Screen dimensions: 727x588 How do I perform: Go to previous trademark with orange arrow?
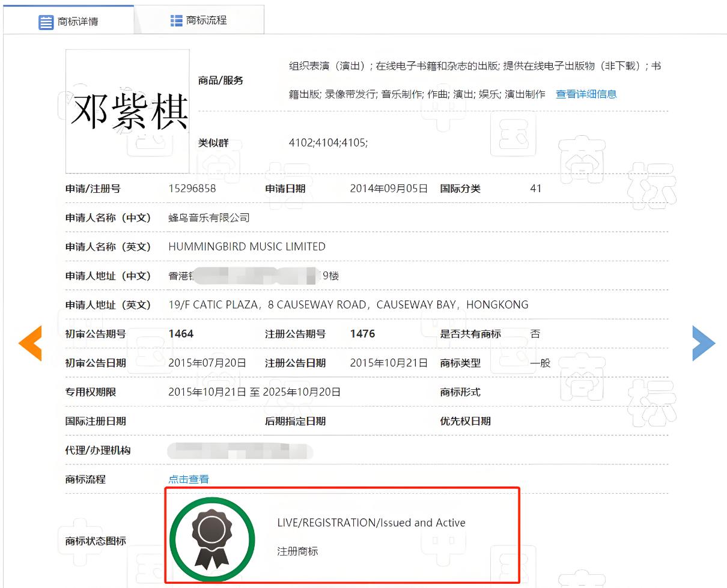click(30, 343)
